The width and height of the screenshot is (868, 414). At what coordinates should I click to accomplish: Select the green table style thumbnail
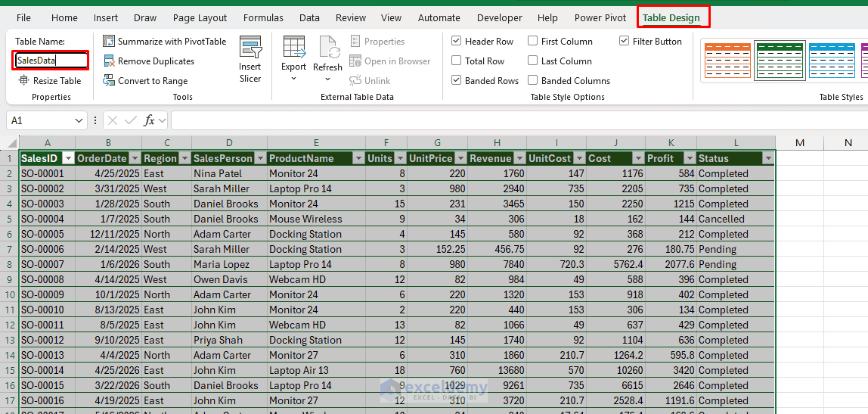780,60
